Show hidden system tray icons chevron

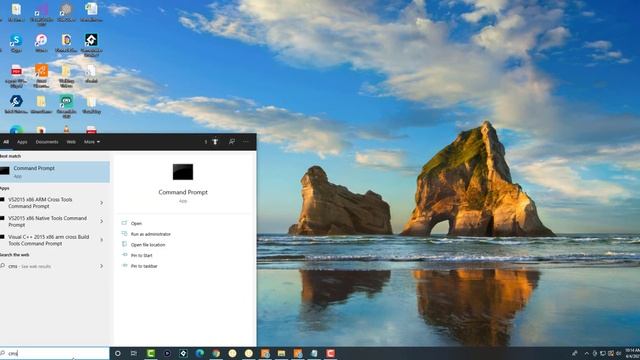tap(587, 353)
